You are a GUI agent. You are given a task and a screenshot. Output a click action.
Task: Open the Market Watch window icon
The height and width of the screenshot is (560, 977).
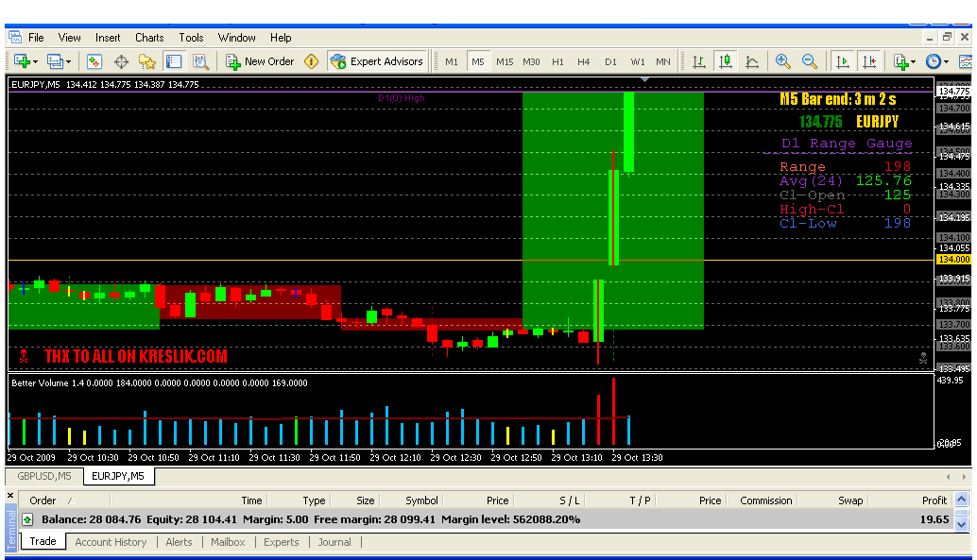[x=94, y=61]
